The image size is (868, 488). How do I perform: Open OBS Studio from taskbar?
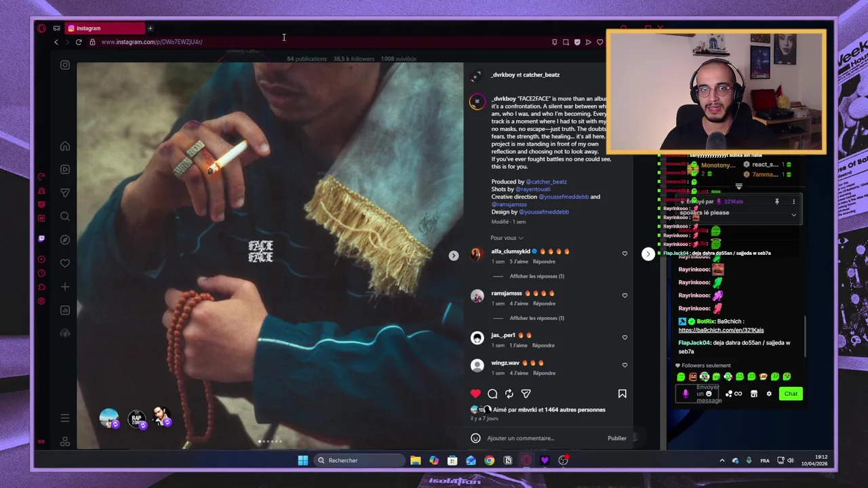[x=563, y=461]
